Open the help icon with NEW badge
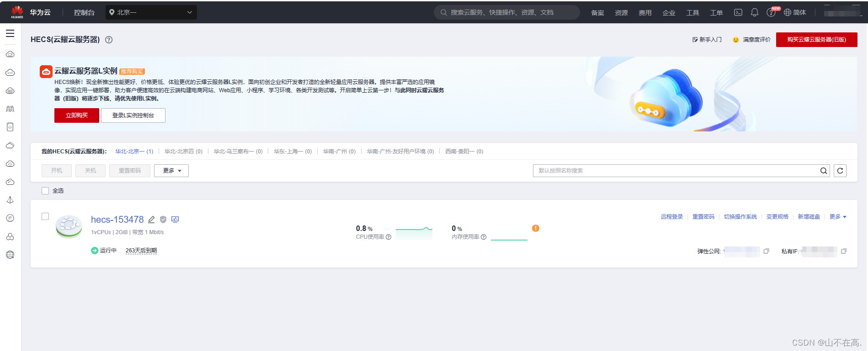Image resolution: width=868 pixels, height=351 pixels. coord(771,12)
